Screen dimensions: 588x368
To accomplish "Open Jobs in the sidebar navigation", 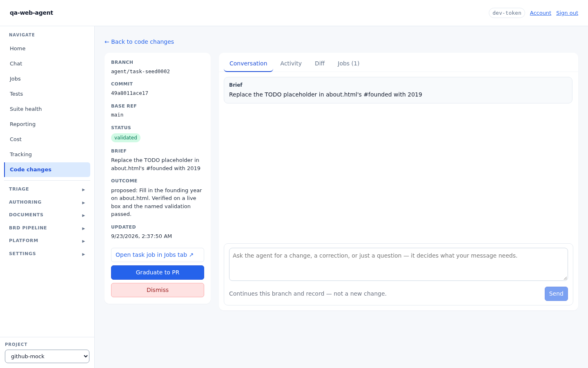I will click(47, 79).
